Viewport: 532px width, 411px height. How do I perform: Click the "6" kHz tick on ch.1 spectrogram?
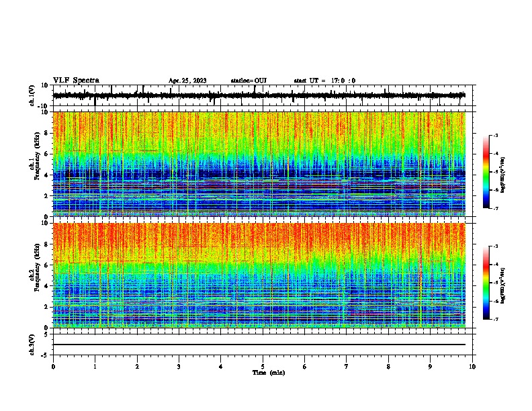[47, 154]
